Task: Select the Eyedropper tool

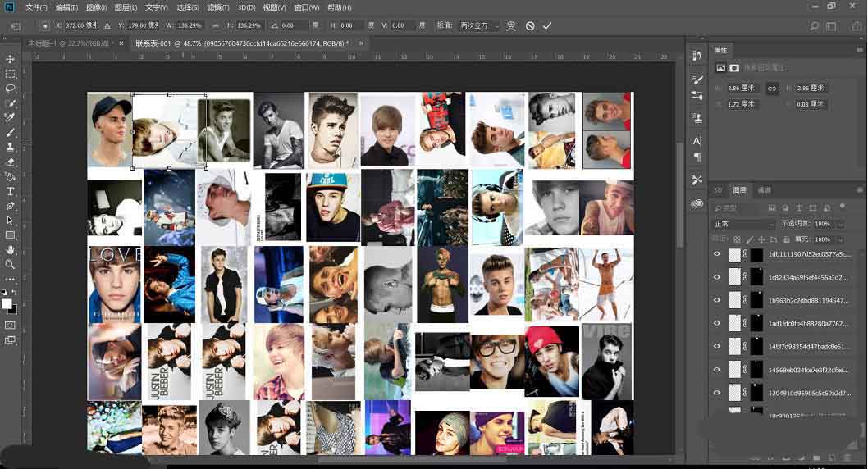Action: point(10,118)
